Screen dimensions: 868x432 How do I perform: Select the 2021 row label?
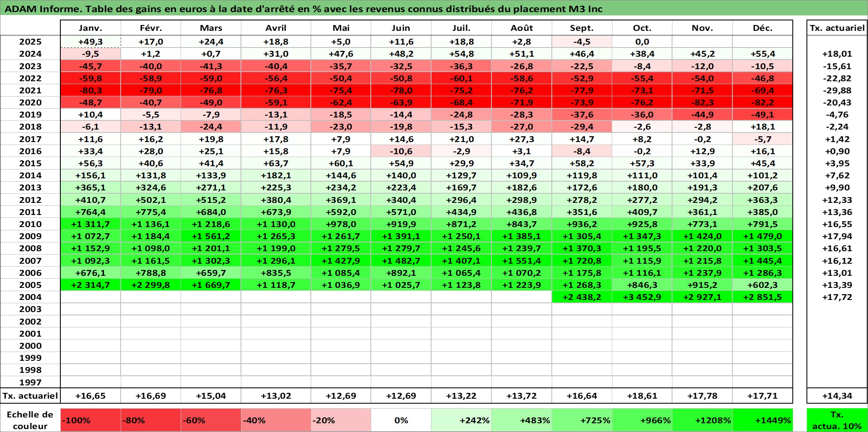click(x=30, y=90)
